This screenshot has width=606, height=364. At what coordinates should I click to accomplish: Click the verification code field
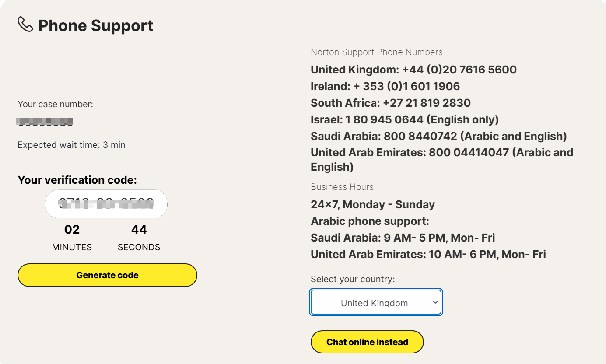[x=106, y=203]
